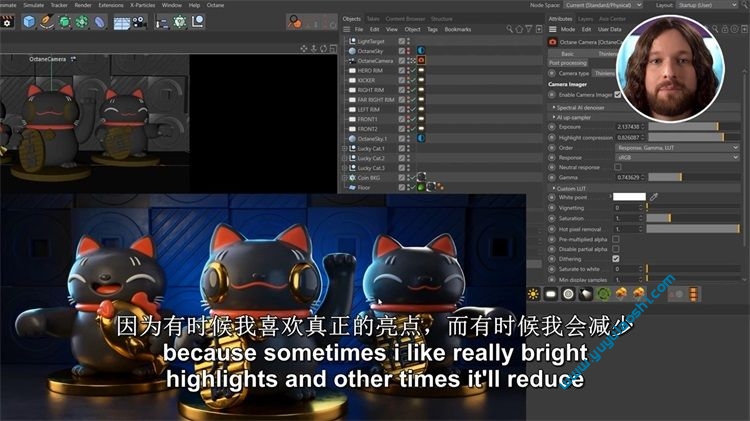Viewport: 750px width, 421px height.
Task: Click the green Octane ring icon
Action: point(603,294)
